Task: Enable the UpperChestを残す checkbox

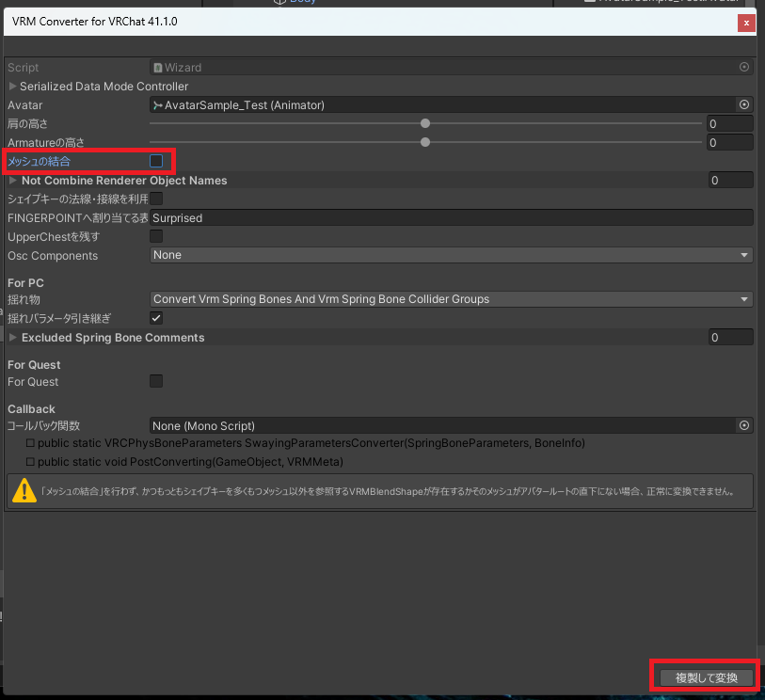Action: [155, 235]
